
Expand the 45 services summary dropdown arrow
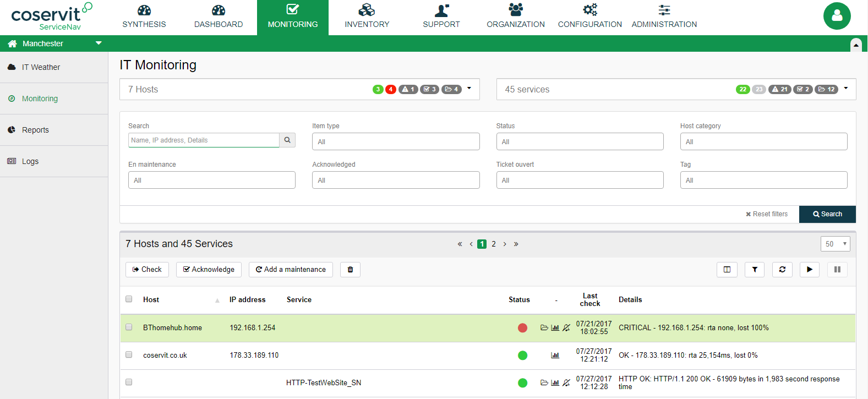pos(846,88)
